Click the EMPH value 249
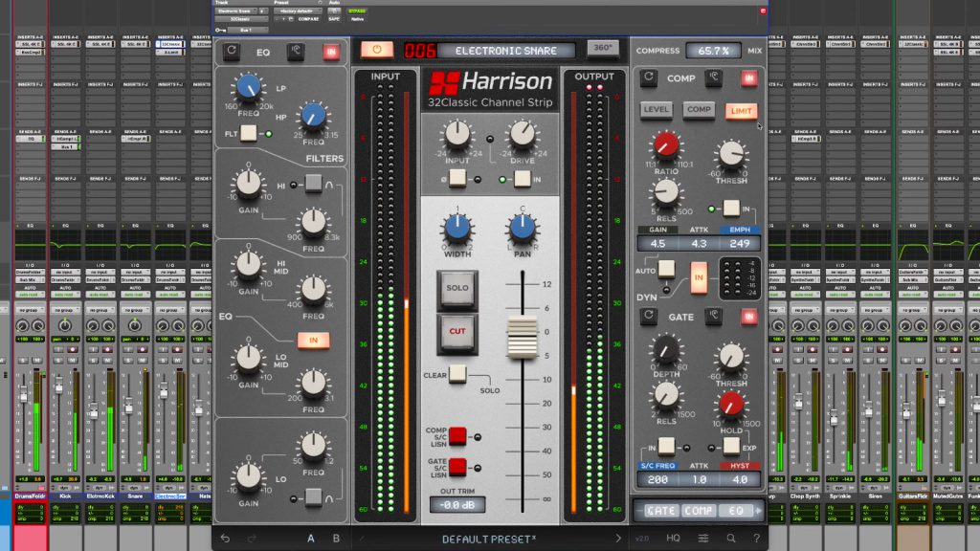Viewport: 980px width, 551px height. tap(740, 244)
